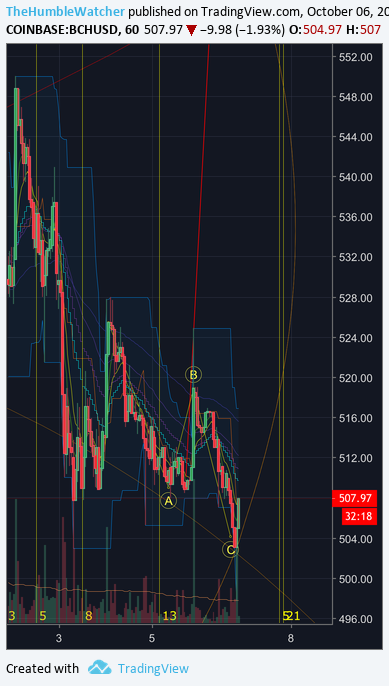
Task: Click the yellow Fibonacci time label 3
Action: click(11, 616)
